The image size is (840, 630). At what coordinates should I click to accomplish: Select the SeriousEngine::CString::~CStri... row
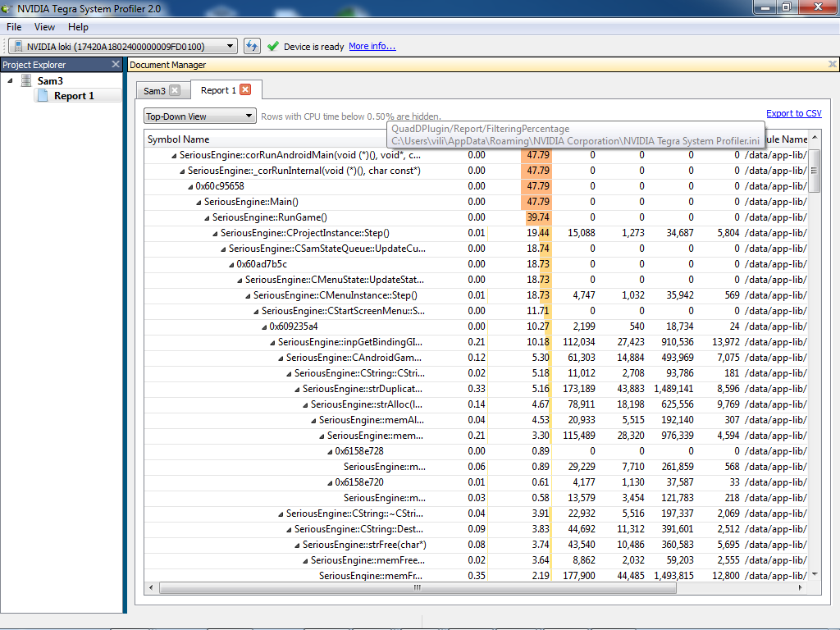pyautogui.click(x=476, y=514)
